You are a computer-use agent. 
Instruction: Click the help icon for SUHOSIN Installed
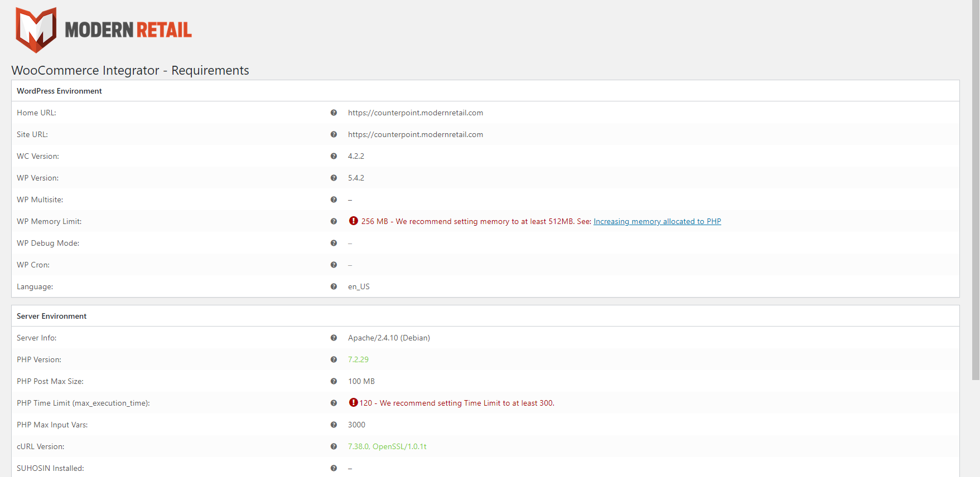[334, 468]
